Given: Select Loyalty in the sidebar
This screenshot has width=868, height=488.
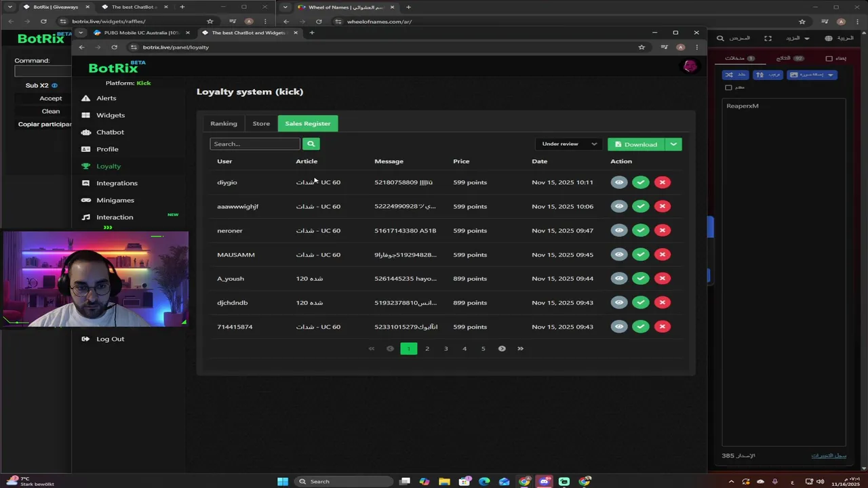Looking at the screenshot, I should [108, 166].
